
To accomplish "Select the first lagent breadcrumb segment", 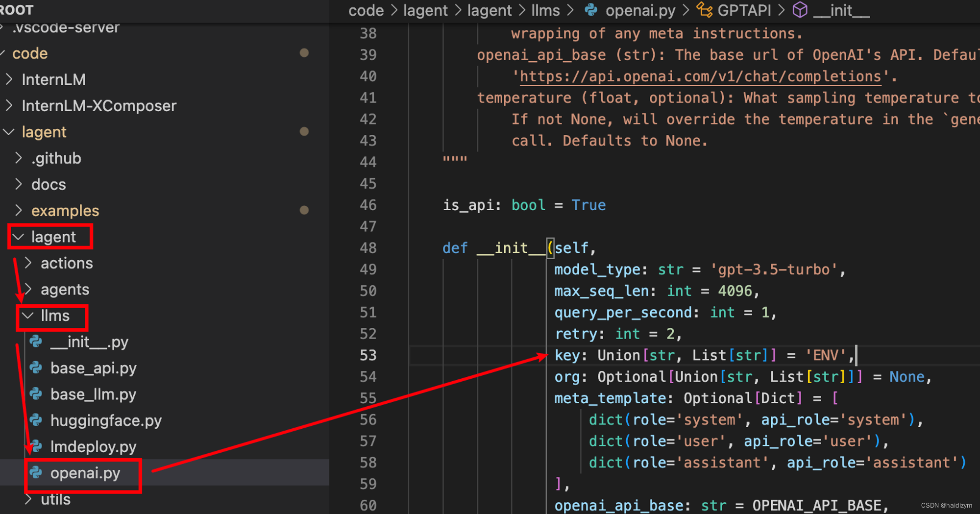I will pos(425,10).
